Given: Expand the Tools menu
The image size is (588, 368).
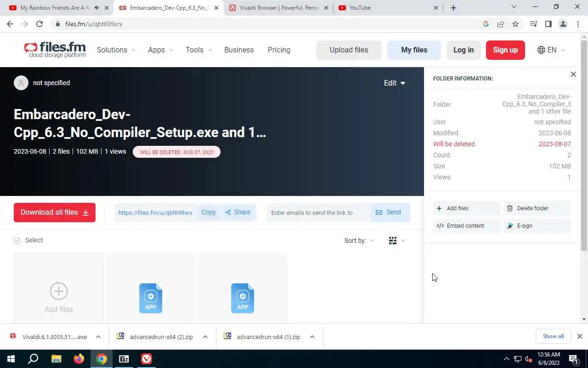Looking at the screenshot, I should pos(199,50).
